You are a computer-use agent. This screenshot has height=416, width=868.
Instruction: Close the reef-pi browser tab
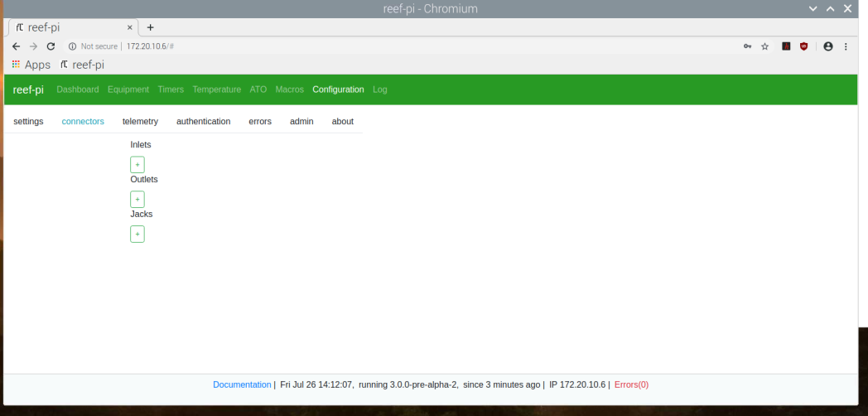point(130,27)
